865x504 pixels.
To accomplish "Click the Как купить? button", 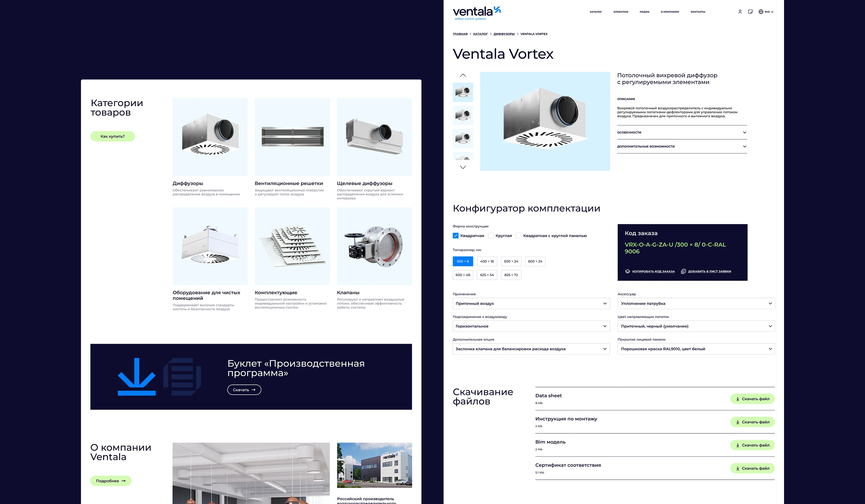I will (x=112, y=136).
